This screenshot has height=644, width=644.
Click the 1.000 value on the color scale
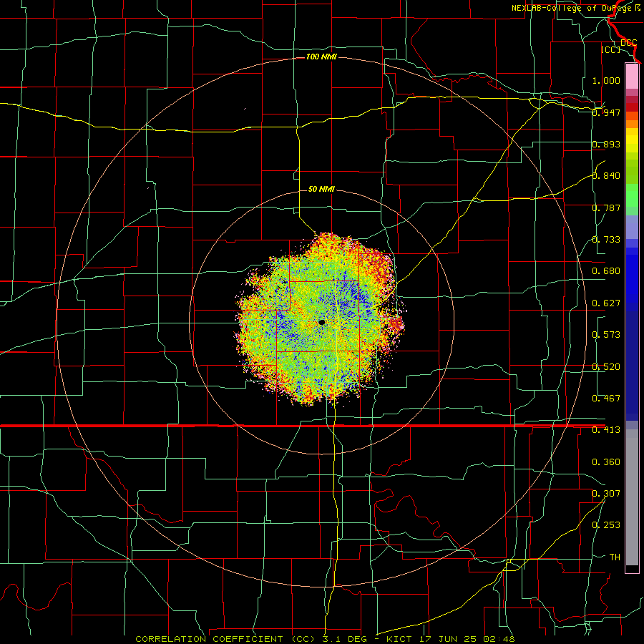606,80
